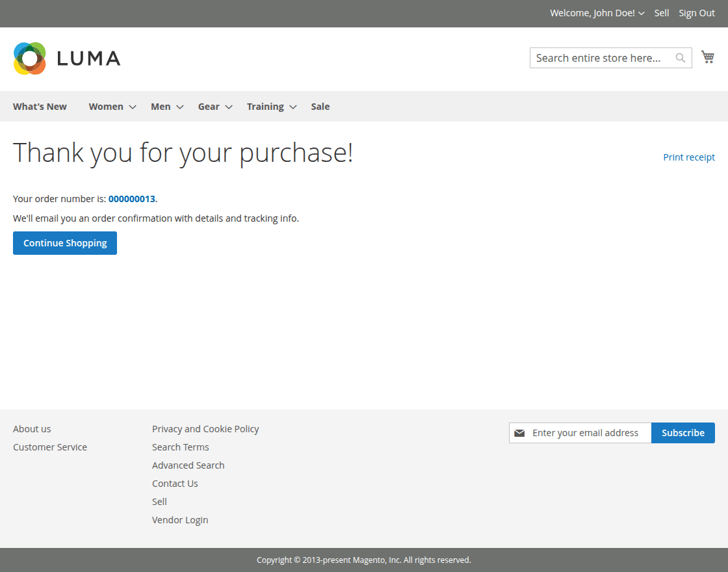Expand the Gear menu chevron
This screenshot has width=728, height=572.
[228, 107]
